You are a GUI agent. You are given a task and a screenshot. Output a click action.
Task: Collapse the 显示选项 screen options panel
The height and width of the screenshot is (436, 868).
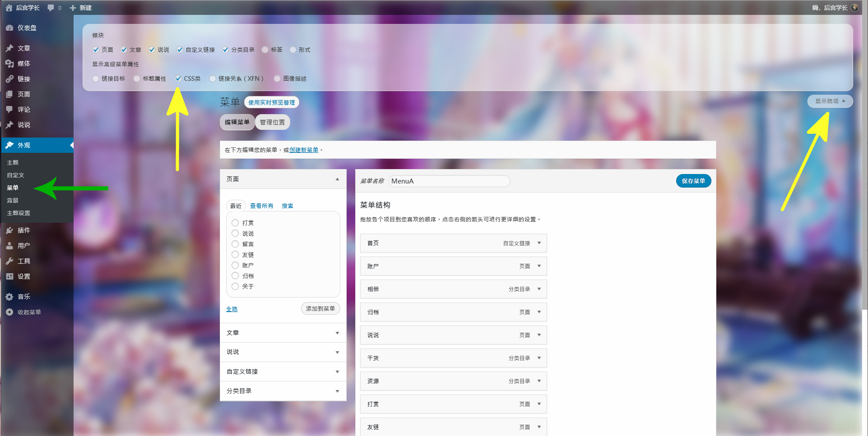click(830, 101)
